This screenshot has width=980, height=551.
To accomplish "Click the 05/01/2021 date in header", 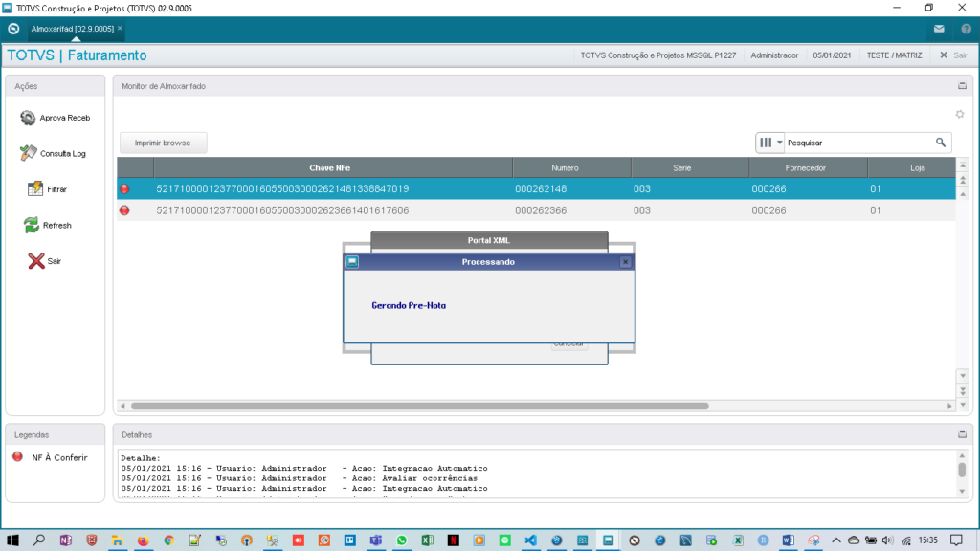I will point(832,55).
